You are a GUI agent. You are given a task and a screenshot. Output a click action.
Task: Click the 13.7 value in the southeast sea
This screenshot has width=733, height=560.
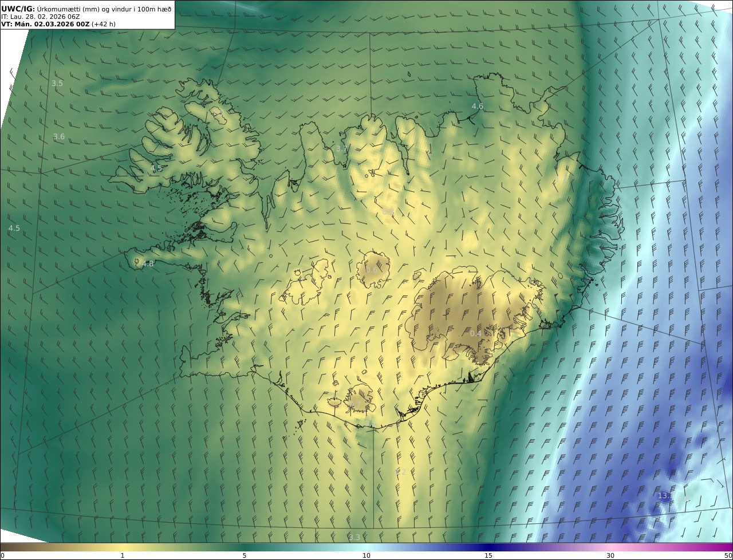pyautogui.click(x=666, y=496)
